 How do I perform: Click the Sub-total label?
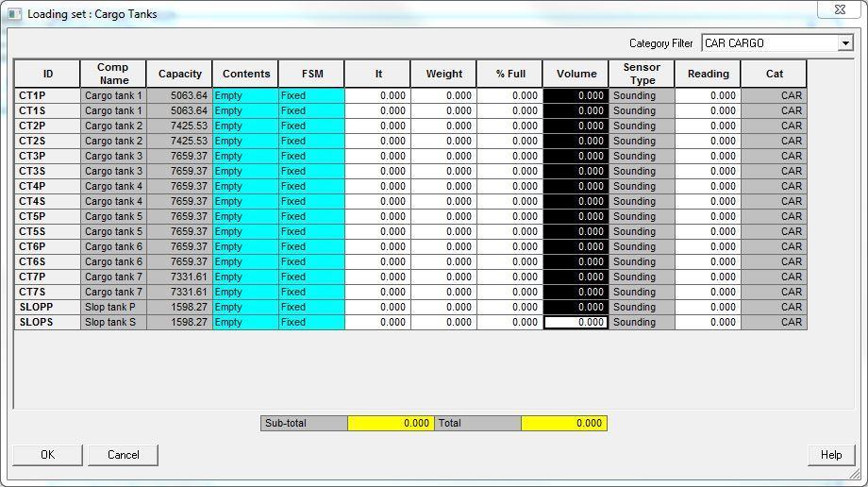point(304,423)
